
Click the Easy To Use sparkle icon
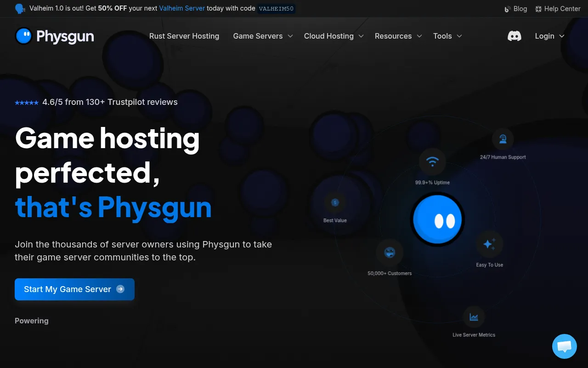click(489, 244)
